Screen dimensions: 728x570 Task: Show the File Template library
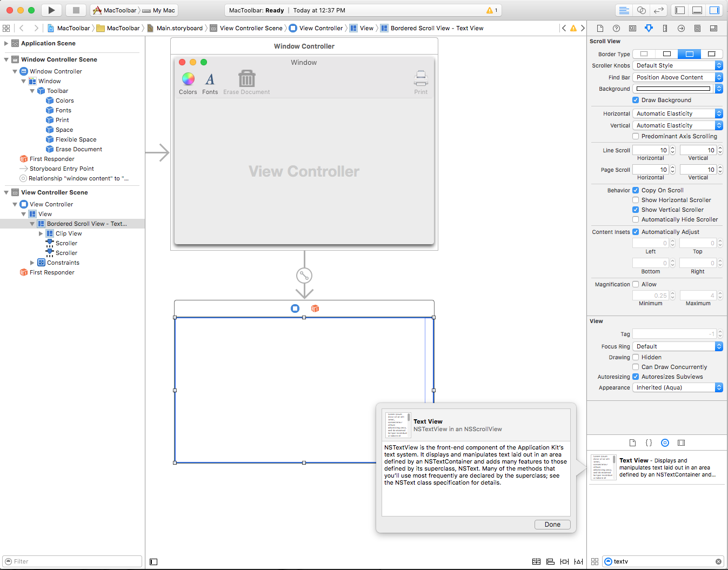[633, 442]
